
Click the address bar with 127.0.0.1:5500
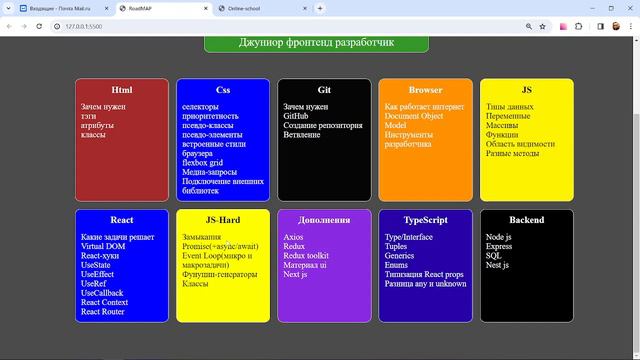[286, 26]
